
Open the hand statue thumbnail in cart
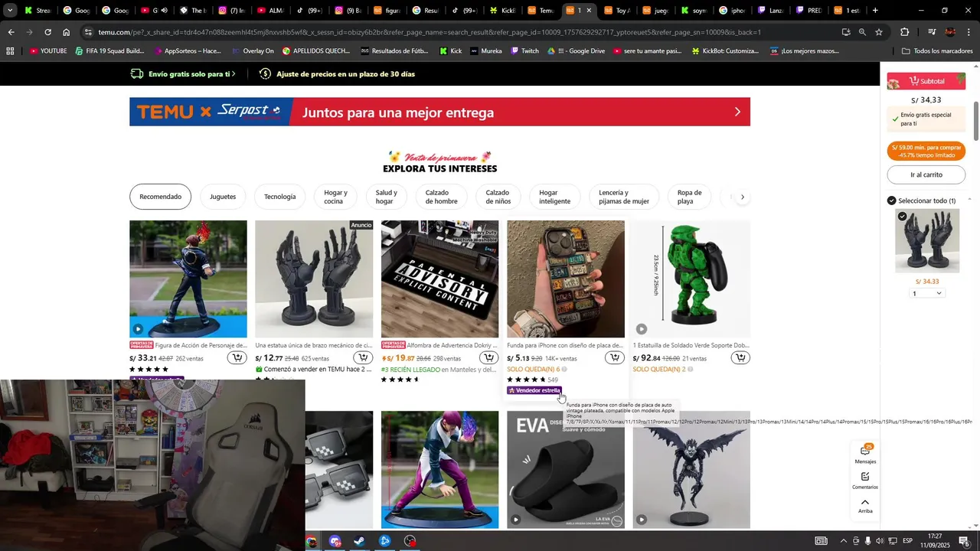(x=926, y=240)
